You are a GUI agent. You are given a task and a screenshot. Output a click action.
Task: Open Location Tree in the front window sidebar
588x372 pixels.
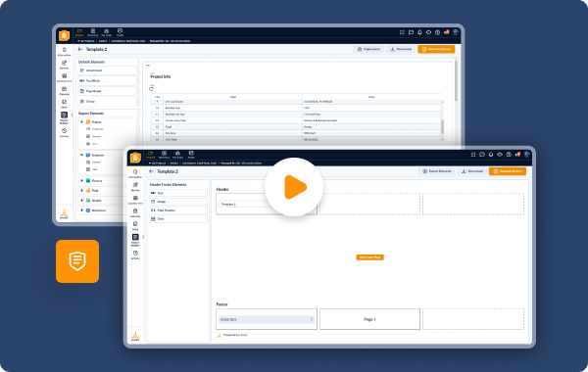click(x=135, y=200)
